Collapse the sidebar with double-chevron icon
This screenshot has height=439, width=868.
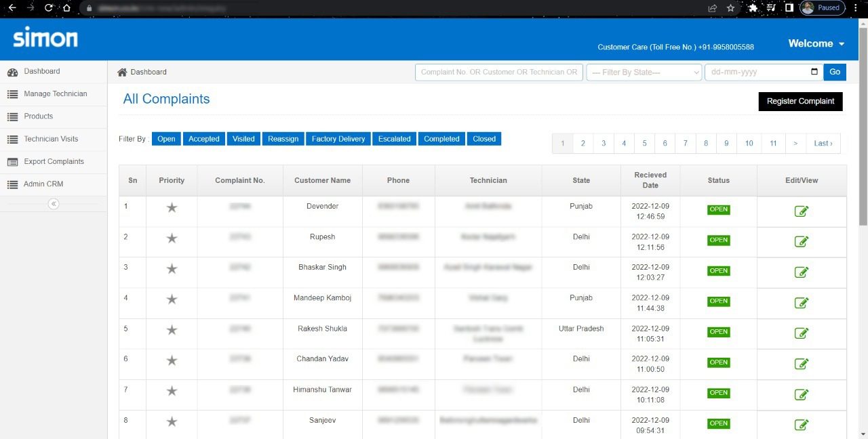(x=54, y=204)
